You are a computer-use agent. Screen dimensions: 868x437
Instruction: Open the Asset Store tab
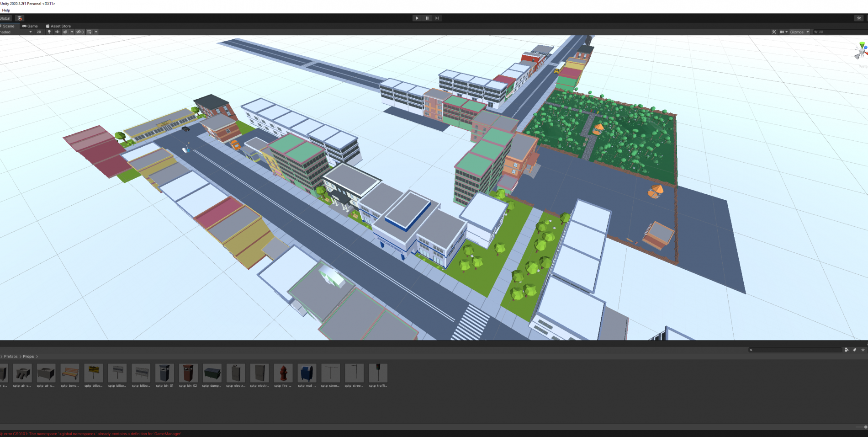(x=58, y=26)
